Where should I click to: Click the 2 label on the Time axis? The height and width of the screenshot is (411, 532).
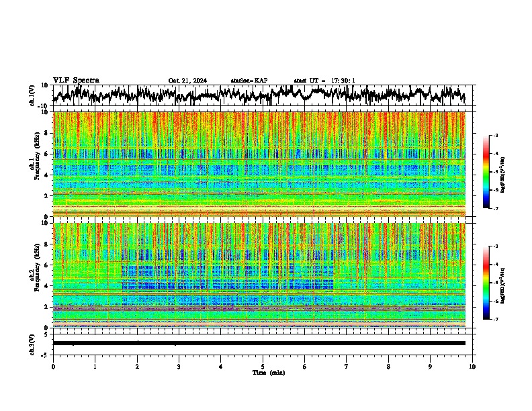(x=137, y=367)
